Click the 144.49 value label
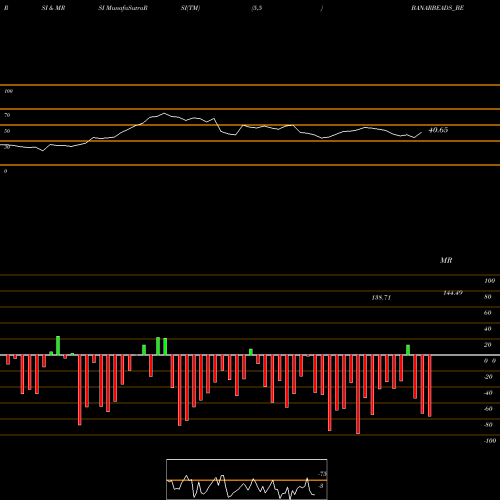This screenshot has height=500, width=500. (453, 293)
